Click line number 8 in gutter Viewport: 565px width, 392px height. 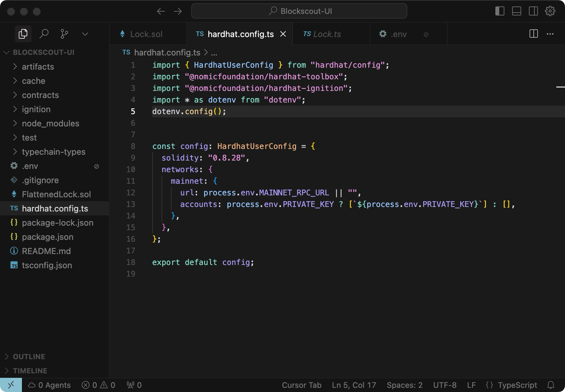pyautogui.click(x=133, y=146)
